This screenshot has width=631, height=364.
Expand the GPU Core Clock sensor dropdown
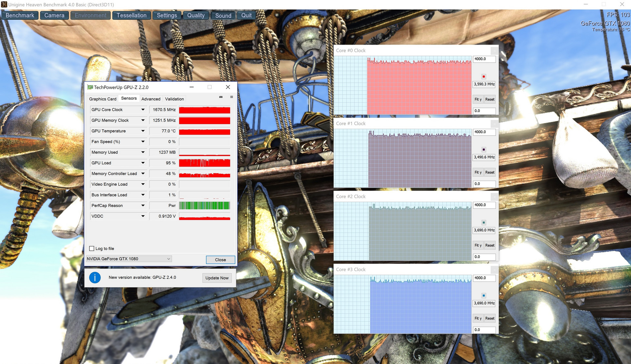point(143,110)
